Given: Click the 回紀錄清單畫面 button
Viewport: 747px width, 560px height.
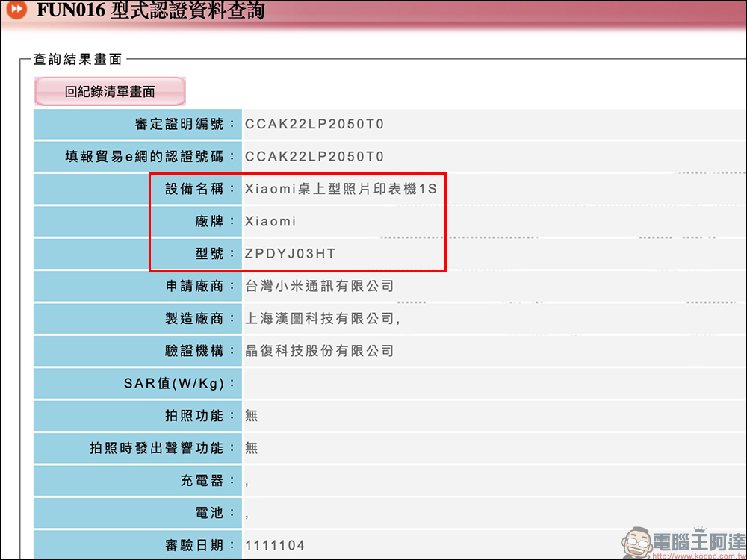Looking at the screenshot, I should 110,92.
